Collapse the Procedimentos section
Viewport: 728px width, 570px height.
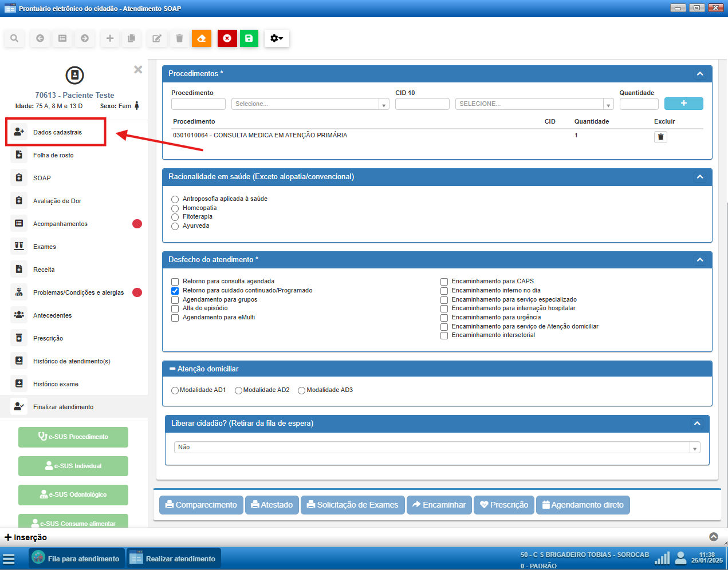(699, 74)
